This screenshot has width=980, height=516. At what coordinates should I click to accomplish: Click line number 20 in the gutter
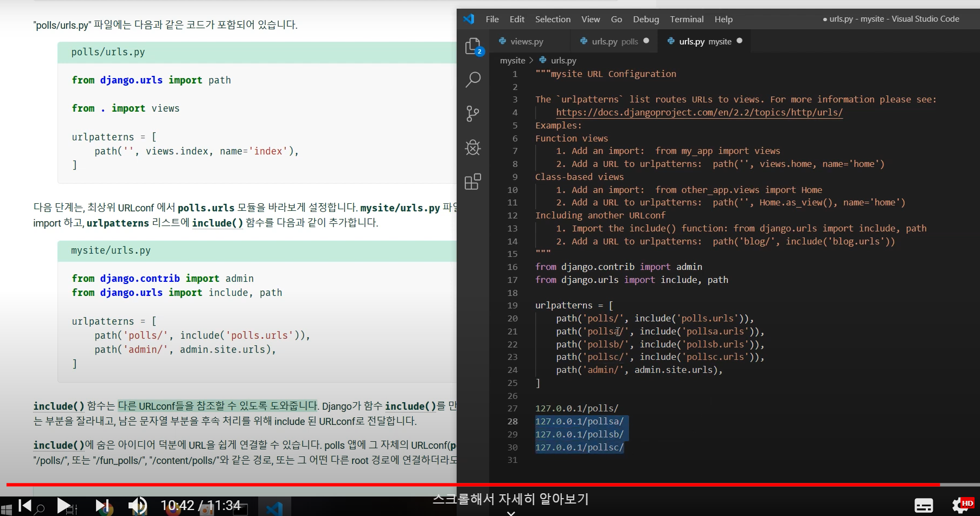pos(513,318)
